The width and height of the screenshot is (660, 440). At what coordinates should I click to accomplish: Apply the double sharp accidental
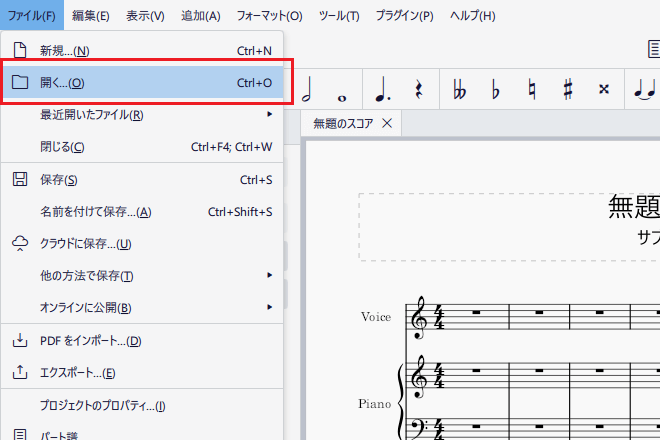603,89
